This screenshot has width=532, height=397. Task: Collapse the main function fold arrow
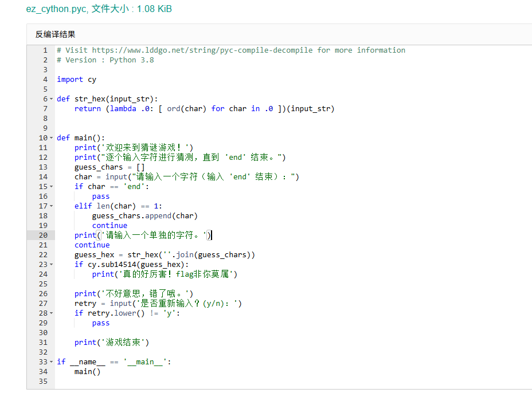pos(52,138)
